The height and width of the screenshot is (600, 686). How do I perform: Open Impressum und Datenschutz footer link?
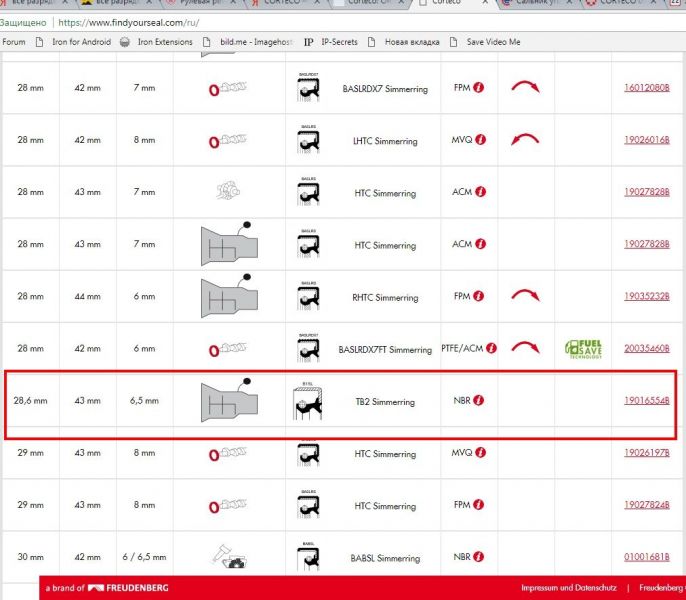pos(569,588)
